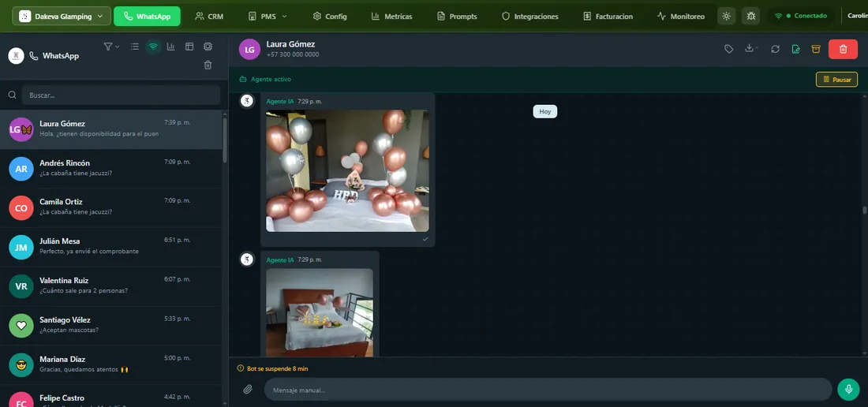This screenshot has height=407, width=868.
Task: Open Laura Gómez conversation in the list
Action: tap(110, 129)
